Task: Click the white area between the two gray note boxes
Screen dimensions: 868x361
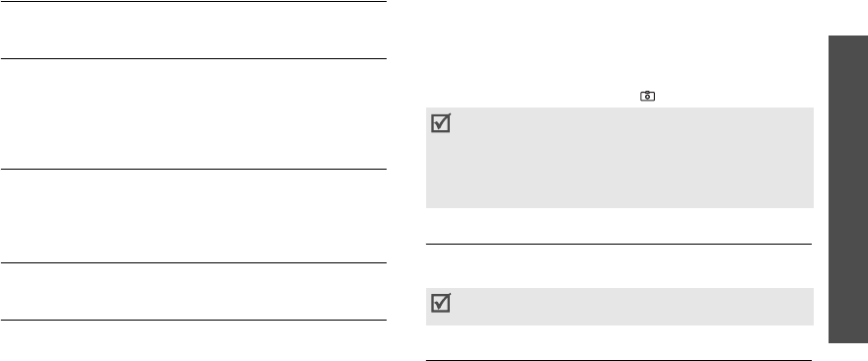Action: click(619, 265)
